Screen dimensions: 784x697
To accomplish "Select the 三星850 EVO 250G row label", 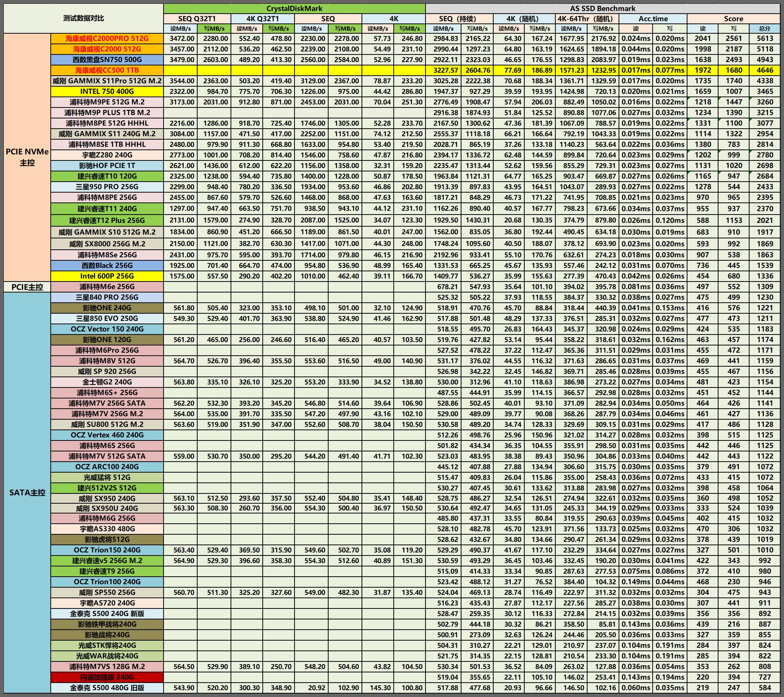I will [107, 319].
